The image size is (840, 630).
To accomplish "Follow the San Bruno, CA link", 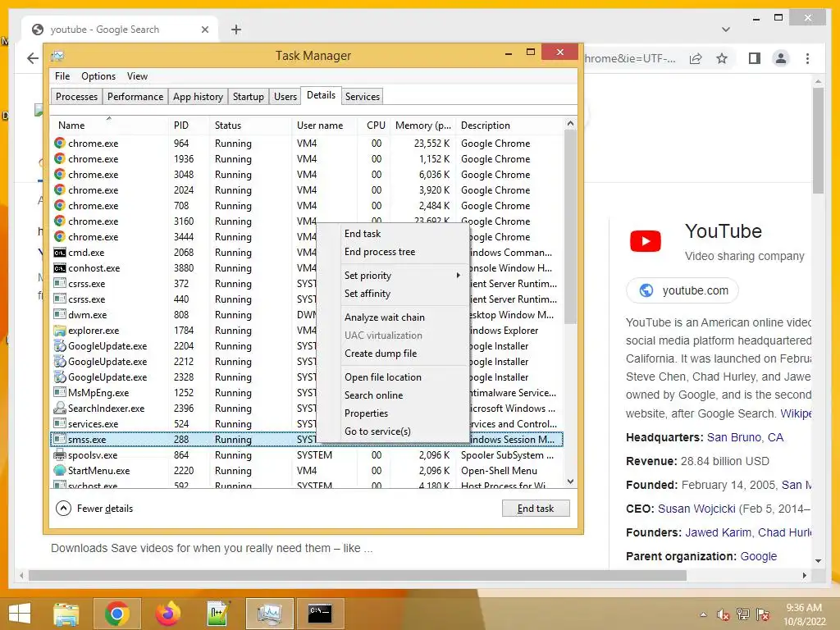I will pyautogui.click(x=745, y=437).
